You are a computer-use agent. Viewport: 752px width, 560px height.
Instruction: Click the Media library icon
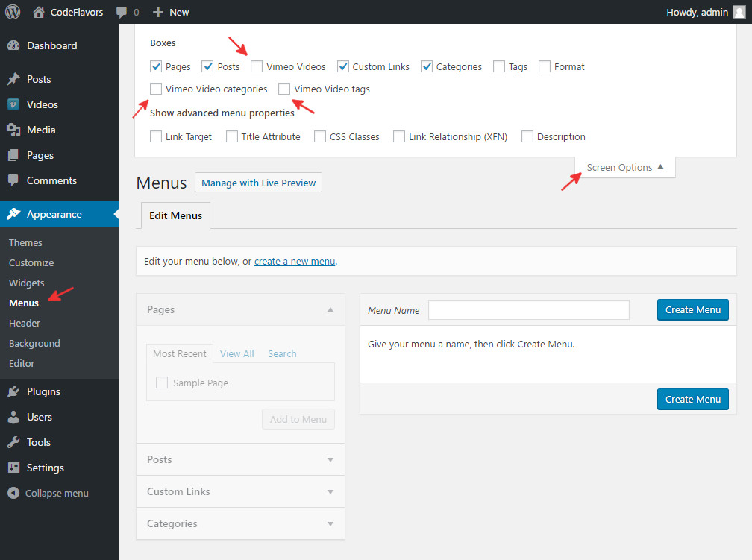pos(13,130)
